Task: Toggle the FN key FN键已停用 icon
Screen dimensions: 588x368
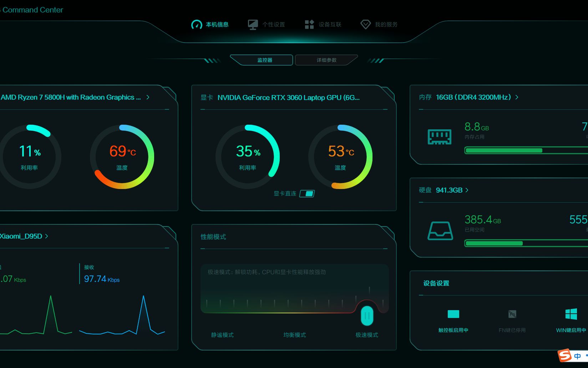Action: click(512, 314)
